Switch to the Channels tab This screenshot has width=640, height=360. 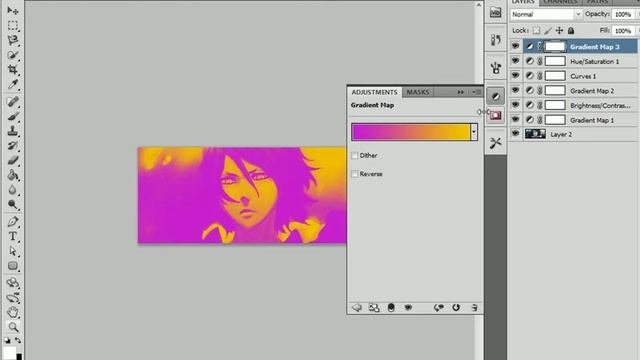[560, 2]
